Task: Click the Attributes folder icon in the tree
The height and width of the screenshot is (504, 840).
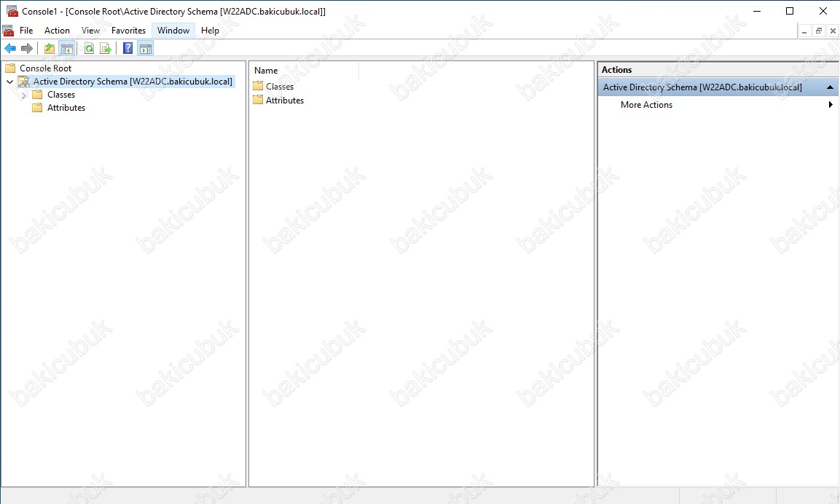Action: coord(37,108)
